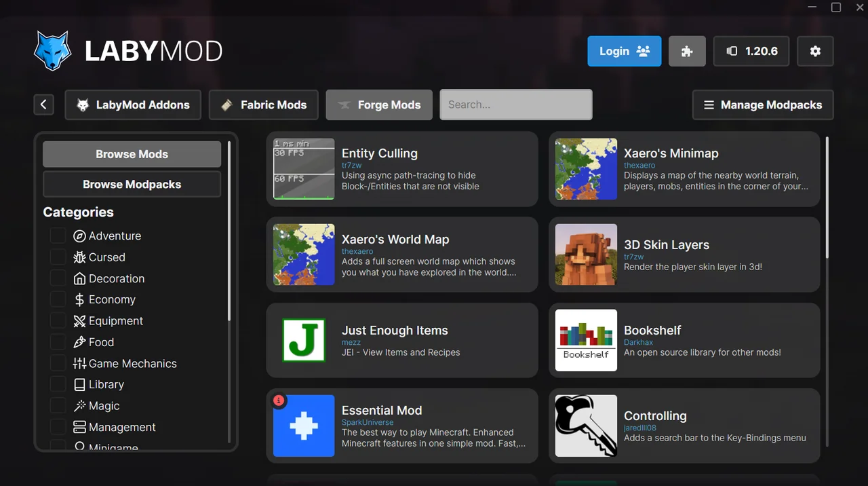Tick the Management category checkbox
This screenshot has width=868, height=486.
coord(58,427)
